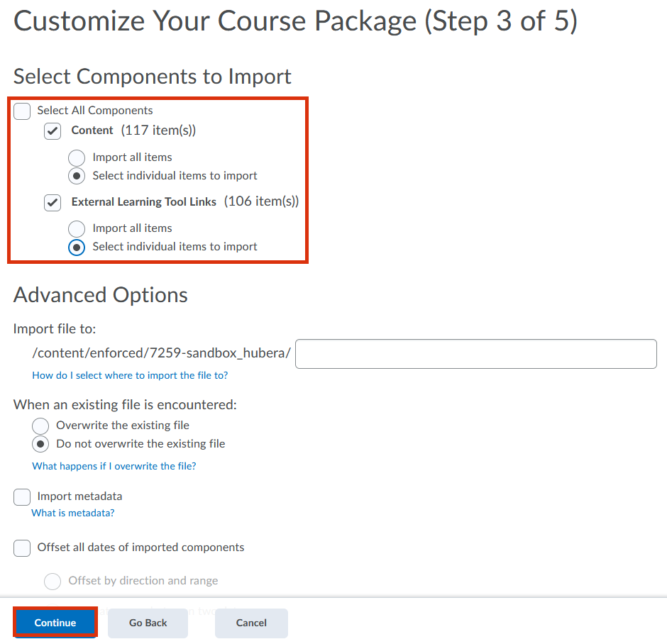This screenshot has height=644, width=667.
Task: Open 'What happens if I overwrite the file?' link
Action: click(x=114, y=466)
